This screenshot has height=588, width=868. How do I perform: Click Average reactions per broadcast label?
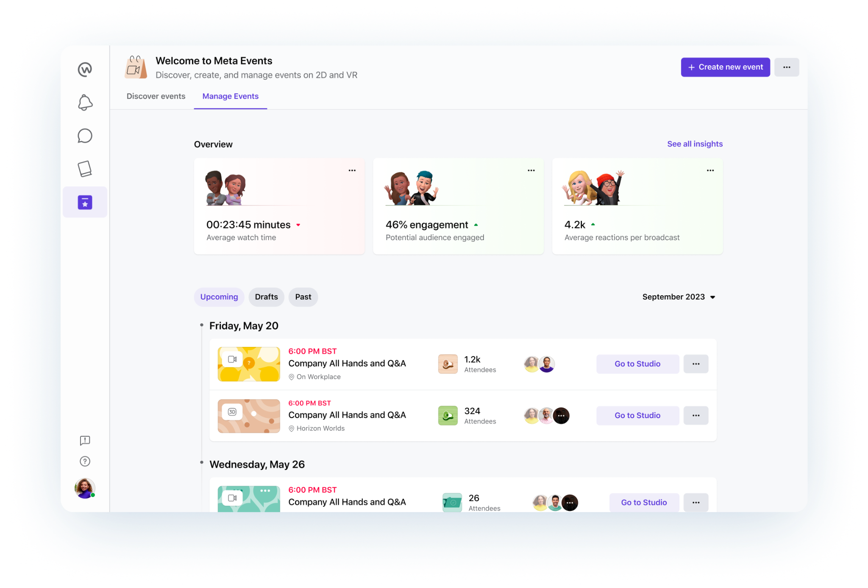(622, 238)
